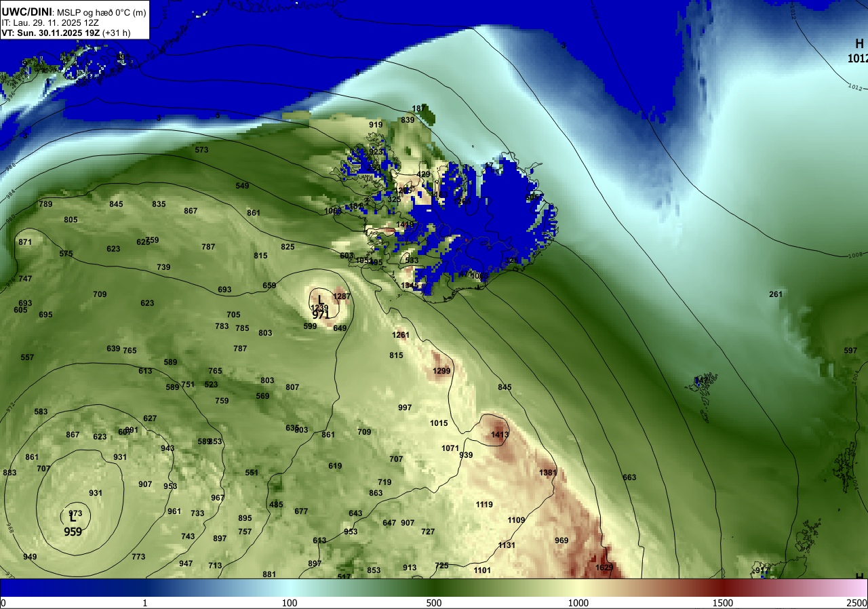
Task: Click the 677 height value
Action: (301, 511)
